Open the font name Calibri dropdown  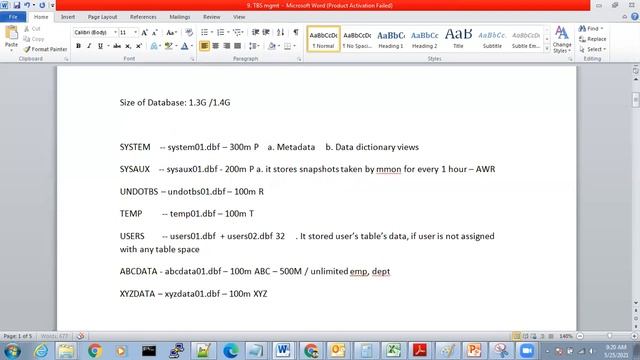coord(115,32)
